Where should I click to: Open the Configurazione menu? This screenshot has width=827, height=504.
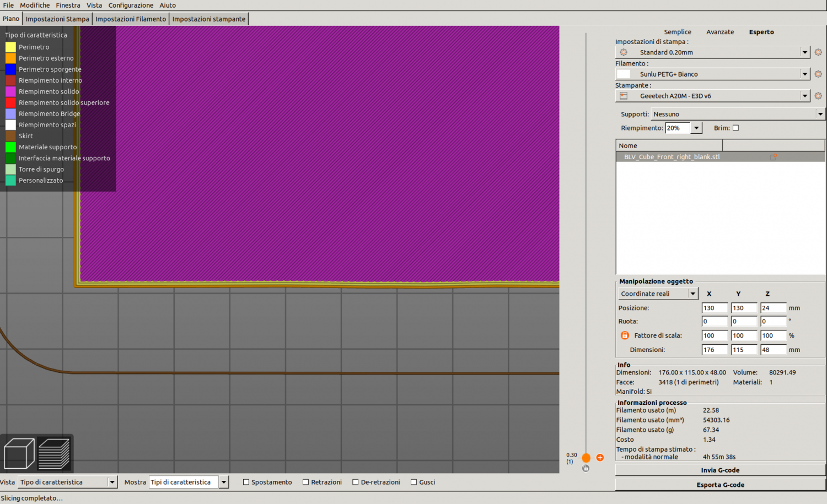click(x=131, y=5)
